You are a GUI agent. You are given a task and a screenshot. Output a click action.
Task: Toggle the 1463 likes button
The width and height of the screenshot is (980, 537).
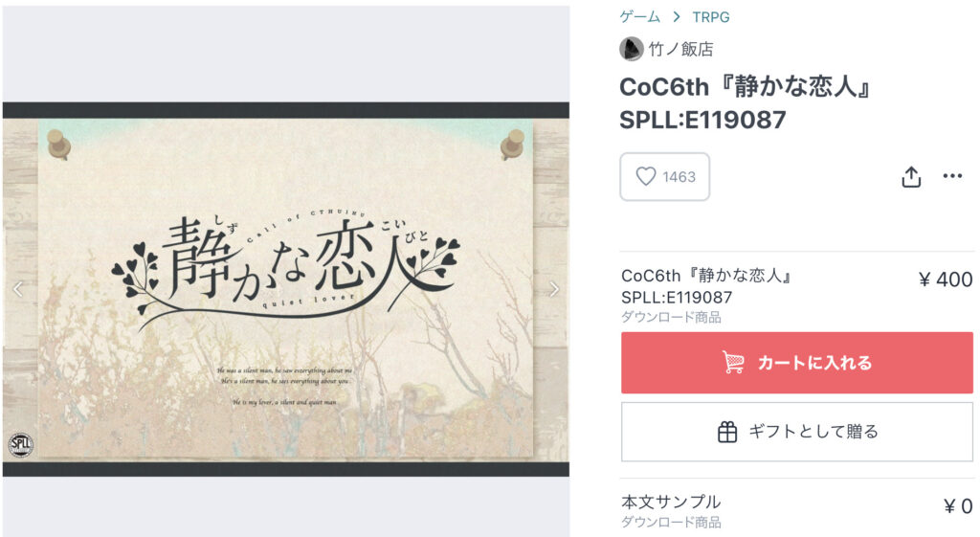664,177
